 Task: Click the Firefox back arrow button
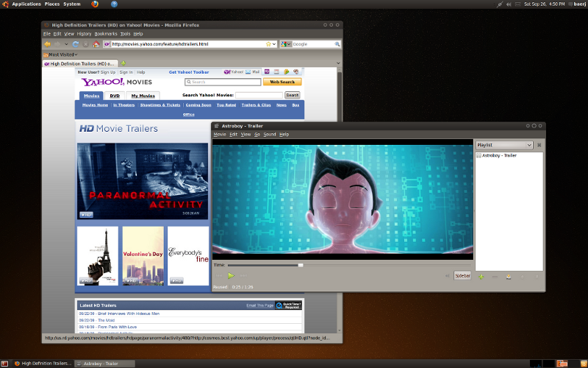[48, 44]
